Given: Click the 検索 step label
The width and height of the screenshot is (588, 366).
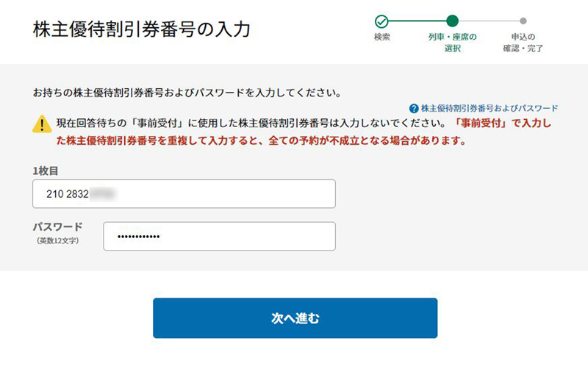Looking at the screenshot, I should (x=381, y=37).
